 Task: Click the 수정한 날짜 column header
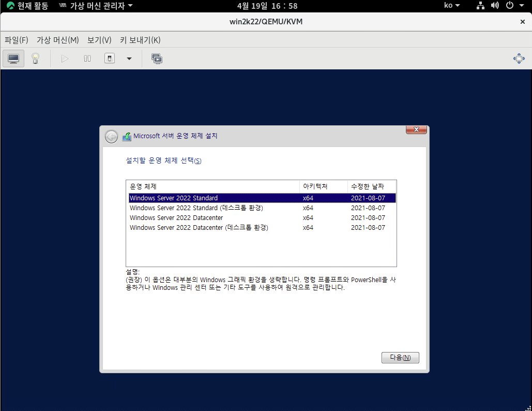click(372, 186)
